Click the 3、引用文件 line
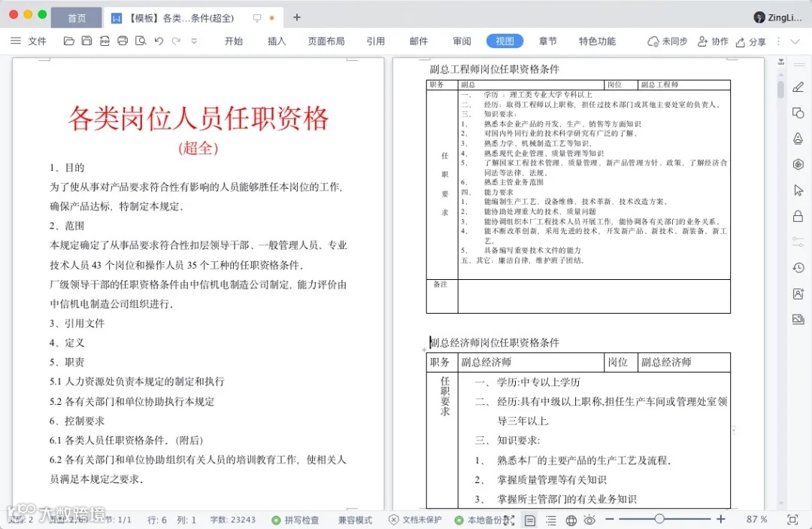Viewport: 812px width, 529px height. 77,324
